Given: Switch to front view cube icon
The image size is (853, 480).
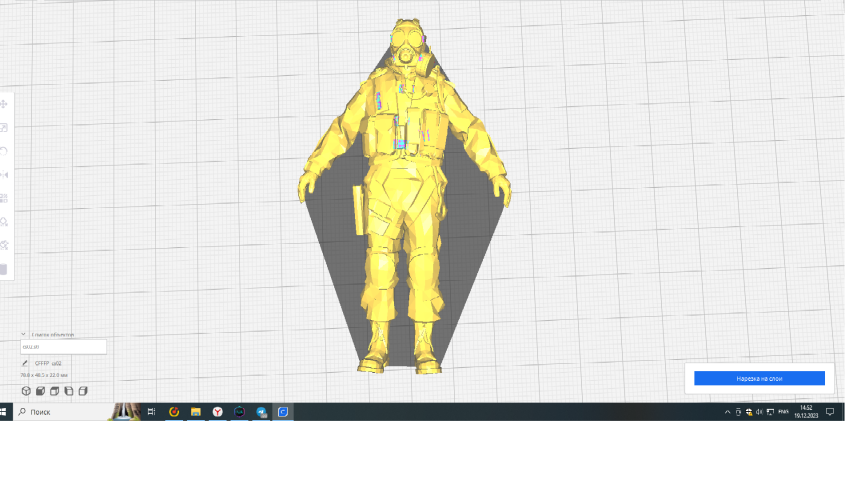Looking at the screenshot, I should tap(40, 391).
